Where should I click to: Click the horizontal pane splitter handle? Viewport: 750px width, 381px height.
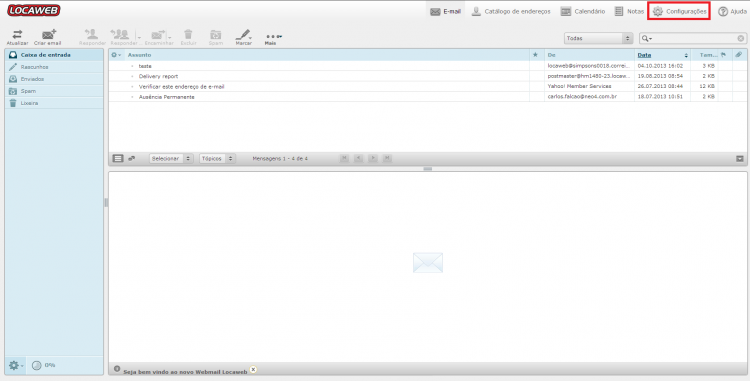pos(428,169)
